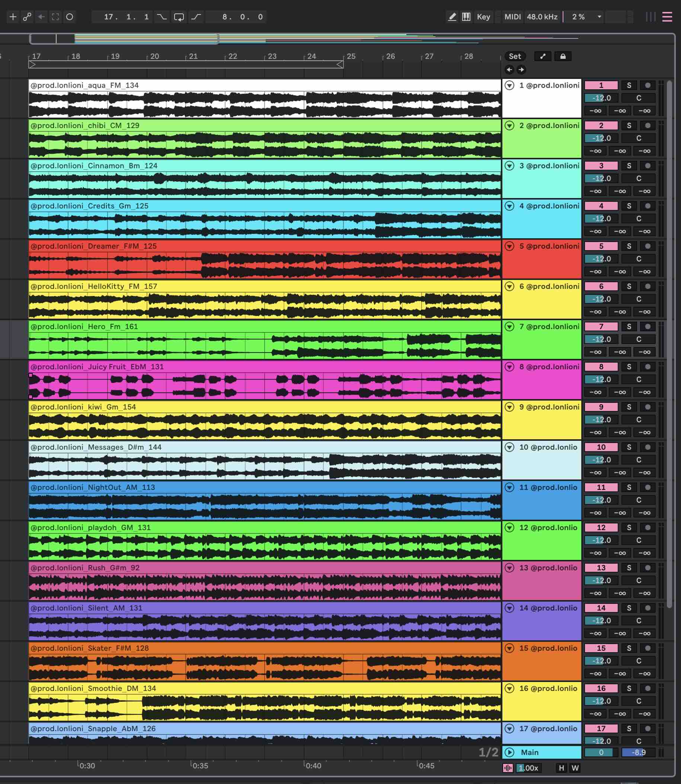Collapse track 3 Cinnamon with fold arrow
Screen dimensions: 681x784
coord(509,166)
